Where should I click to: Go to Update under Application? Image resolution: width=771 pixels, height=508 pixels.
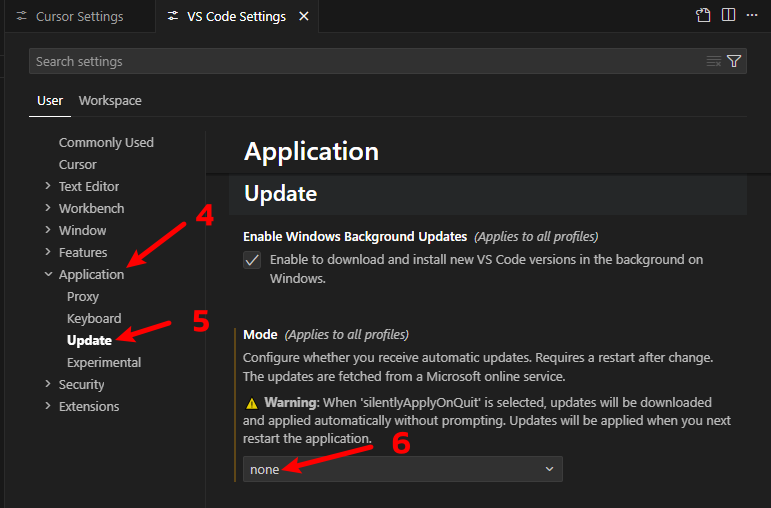point(89,340)
